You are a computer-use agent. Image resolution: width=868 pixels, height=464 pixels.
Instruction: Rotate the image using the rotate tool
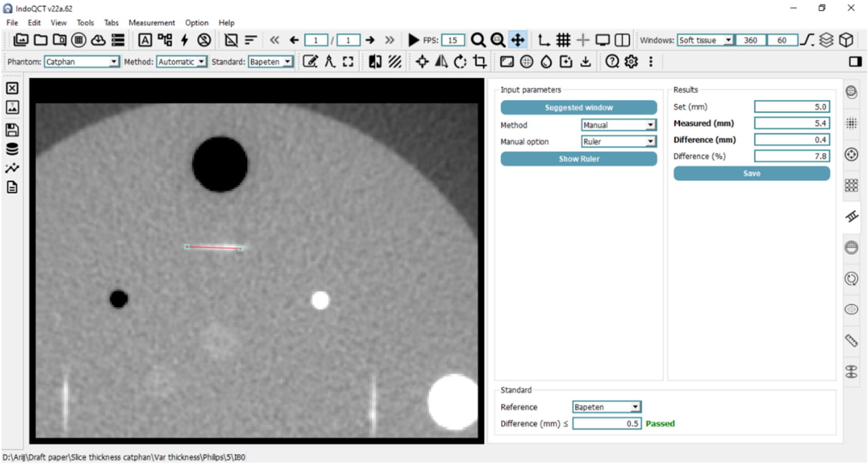[x=459, y=62]
